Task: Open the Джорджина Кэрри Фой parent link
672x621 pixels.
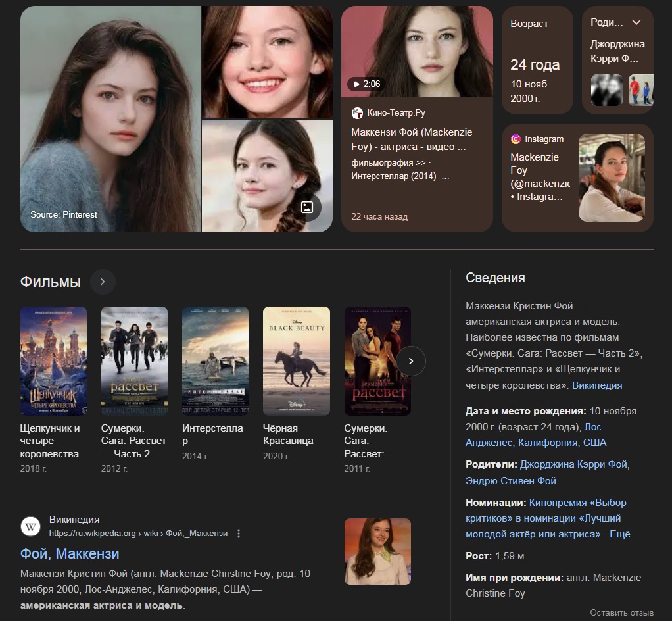Action: click(x=575, y=464)
